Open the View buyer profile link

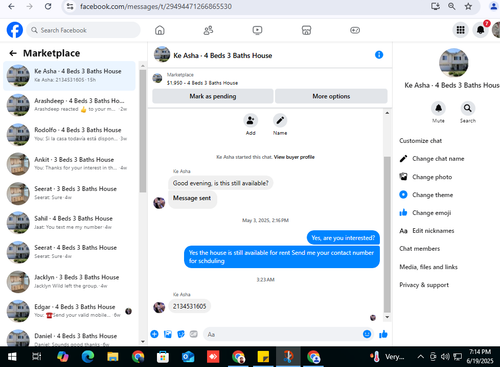pos(294,157)
